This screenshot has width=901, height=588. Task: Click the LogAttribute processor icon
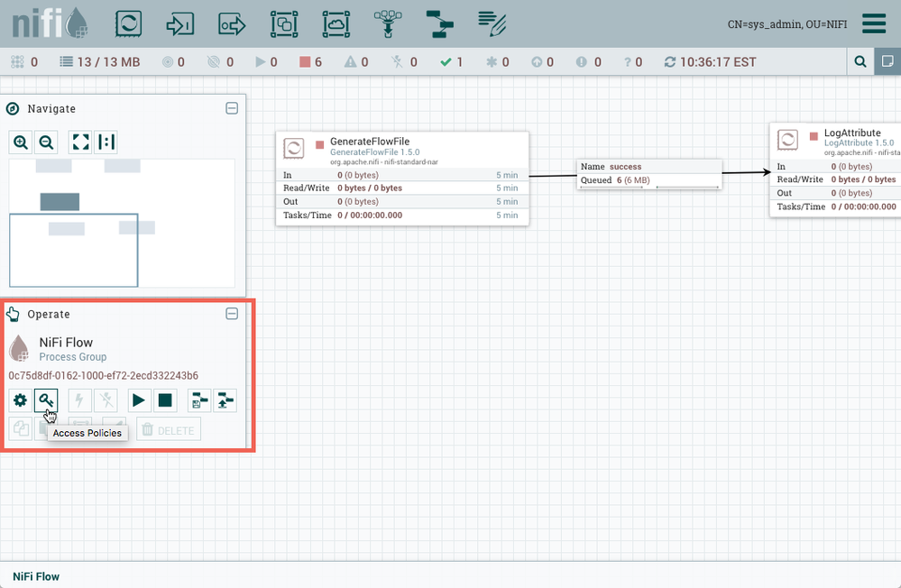787,140
